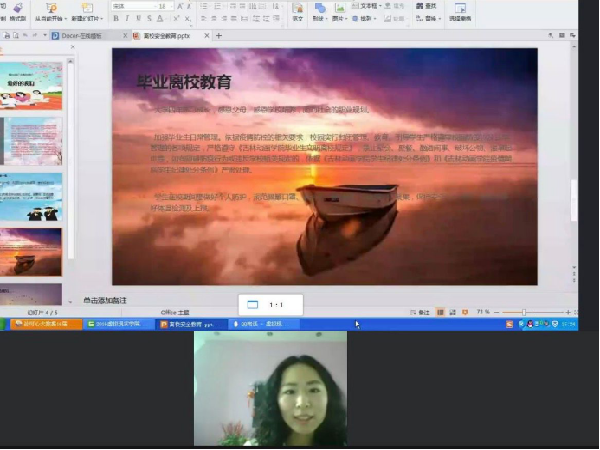Image resolution: width=600 pixels, height=450 pixels.
Task: Close the slide thumbnail panel
Action: coord(73,47)
